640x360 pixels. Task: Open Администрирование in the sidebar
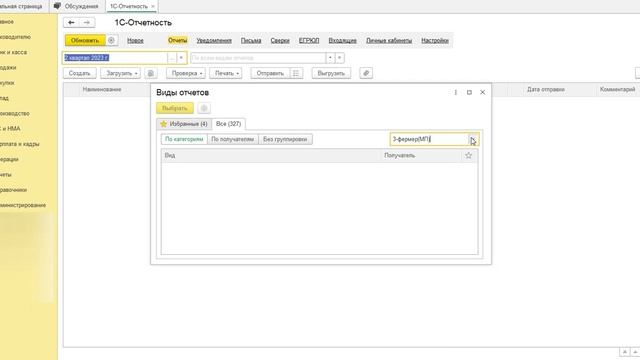(x=23, y=205)
